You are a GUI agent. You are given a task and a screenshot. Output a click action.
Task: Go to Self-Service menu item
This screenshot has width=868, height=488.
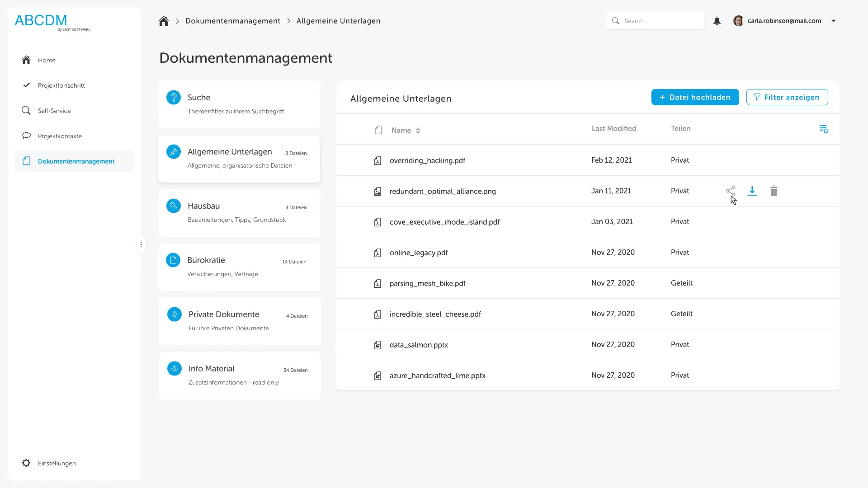pos(54,111)
